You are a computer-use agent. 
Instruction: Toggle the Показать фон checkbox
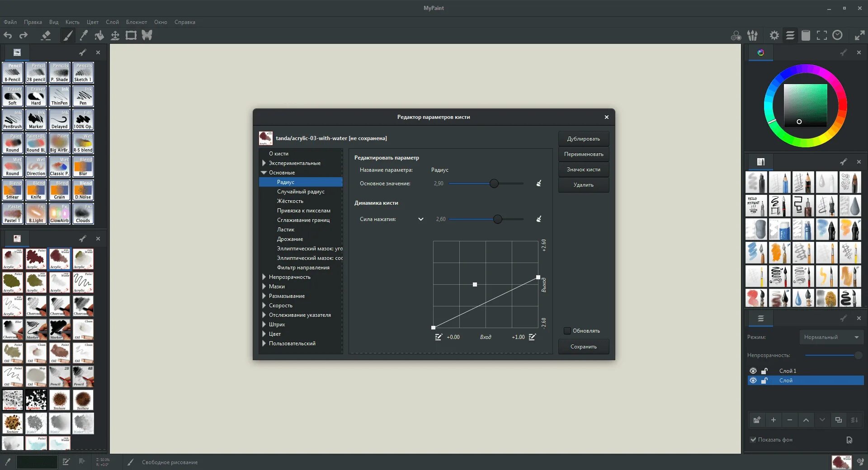753,439
